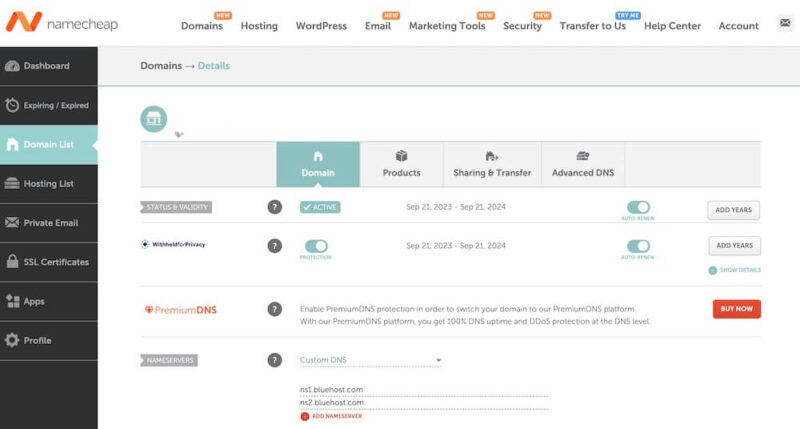Image resolution: width=800 pixels, height=429 pixels.
Task: Switch to the Advanced DNS tab
Action: pyautogui.click(x=583, y=164)
